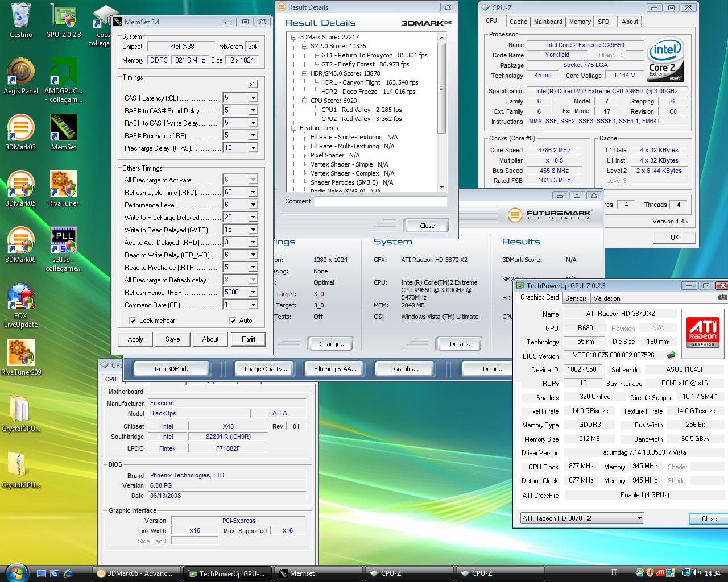728x582 pixels.
Task: Collapse the HDR/SM3.0 Score tree node
Action: tap(305, 73)
